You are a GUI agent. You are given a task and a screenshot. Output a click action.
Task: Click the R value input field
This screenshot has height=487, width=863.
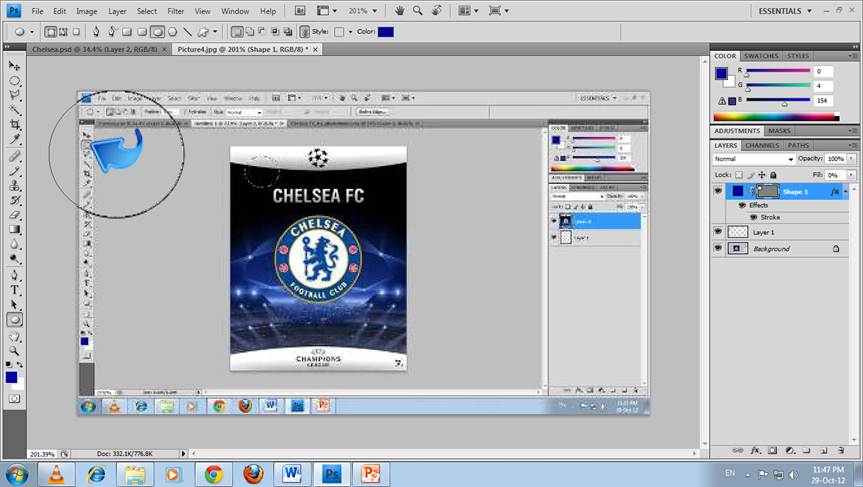[x=823, y=71]
